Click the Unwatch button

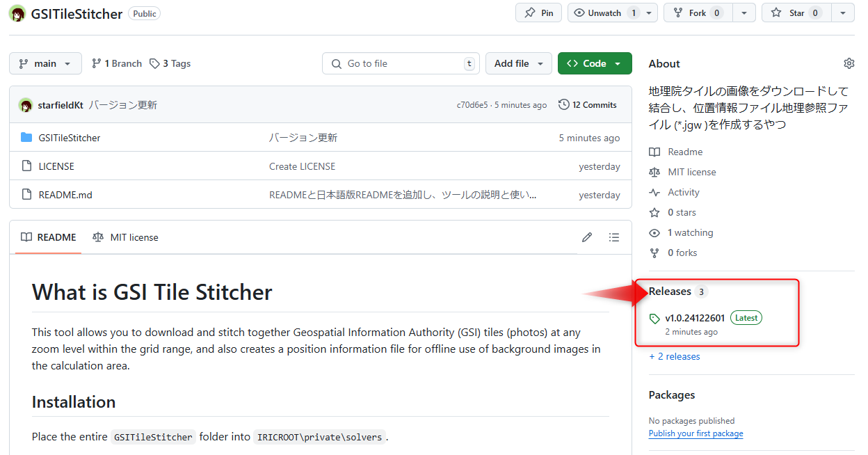click(604, 13)
